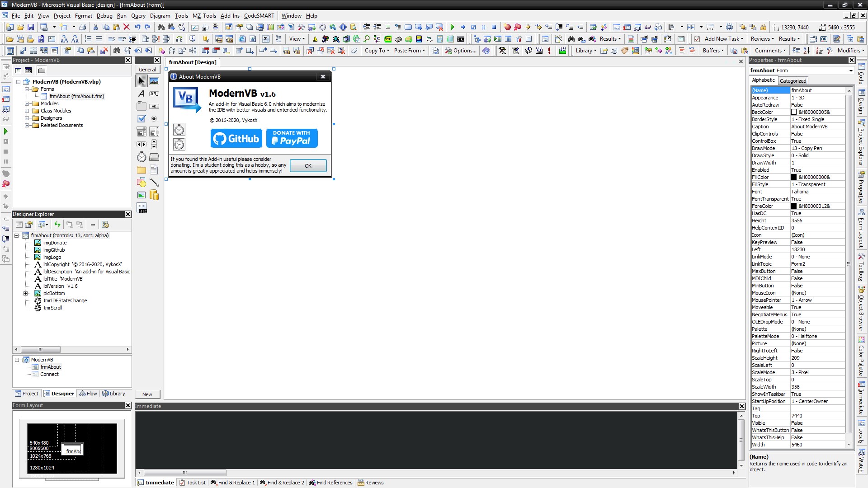
Task: Select the PictureBox control in toolbox
Action: (x=154, y=81)
